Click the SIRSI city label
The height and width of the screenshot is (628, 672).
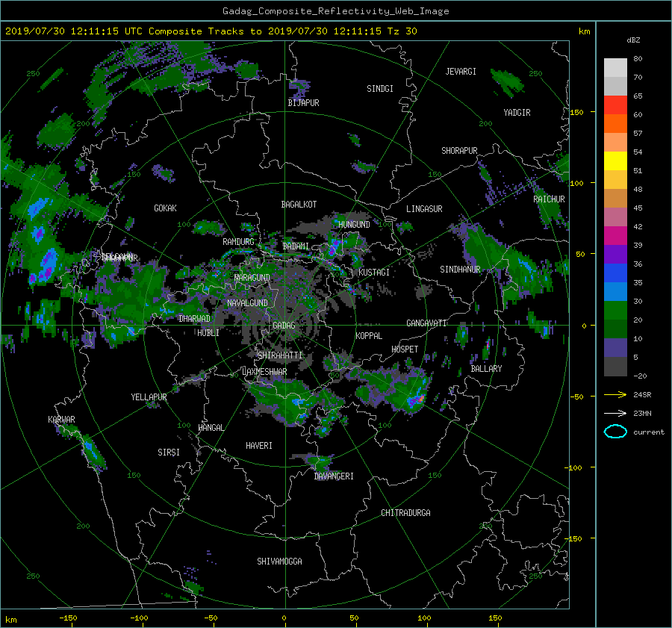click(169, 453)
